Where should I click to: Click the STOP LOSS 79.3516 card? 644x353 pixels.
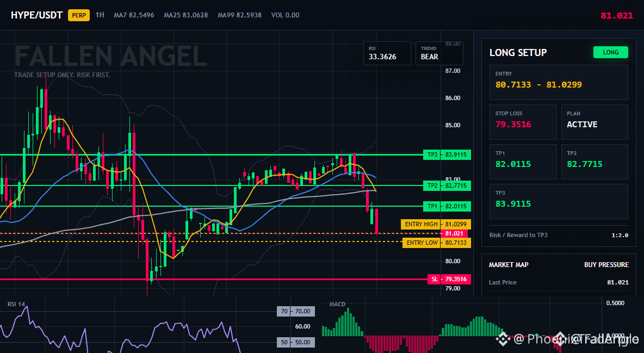(523, 122)
